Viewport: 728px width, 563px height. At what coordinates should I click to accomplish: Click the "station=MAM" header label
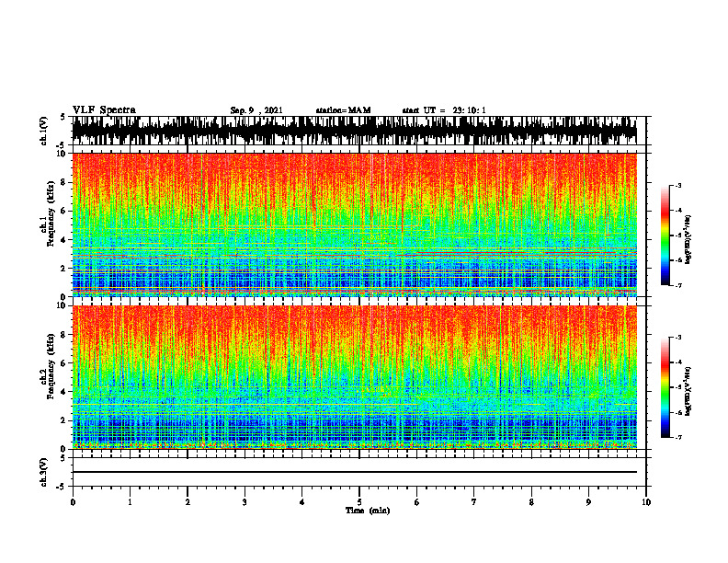coord(343,110)
